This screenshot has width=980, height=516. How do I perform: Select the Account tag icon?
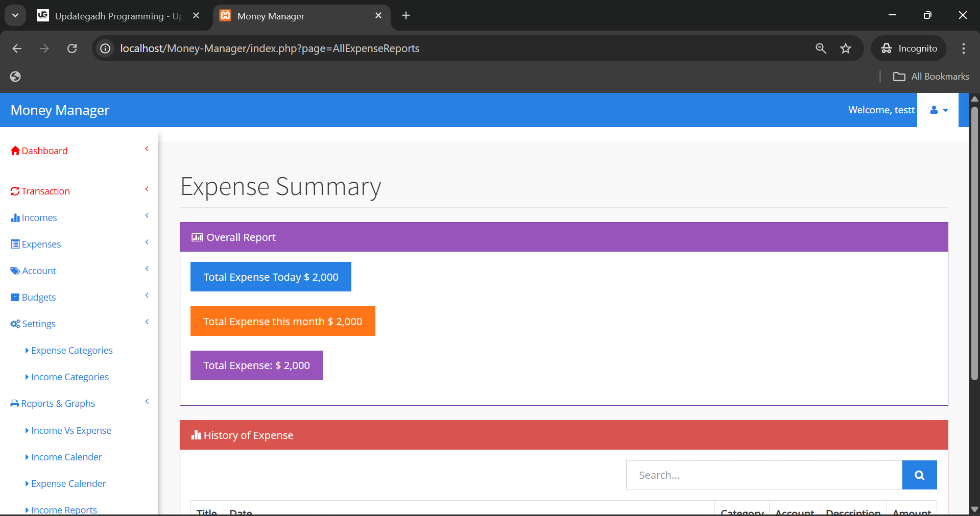click(15, 271)
